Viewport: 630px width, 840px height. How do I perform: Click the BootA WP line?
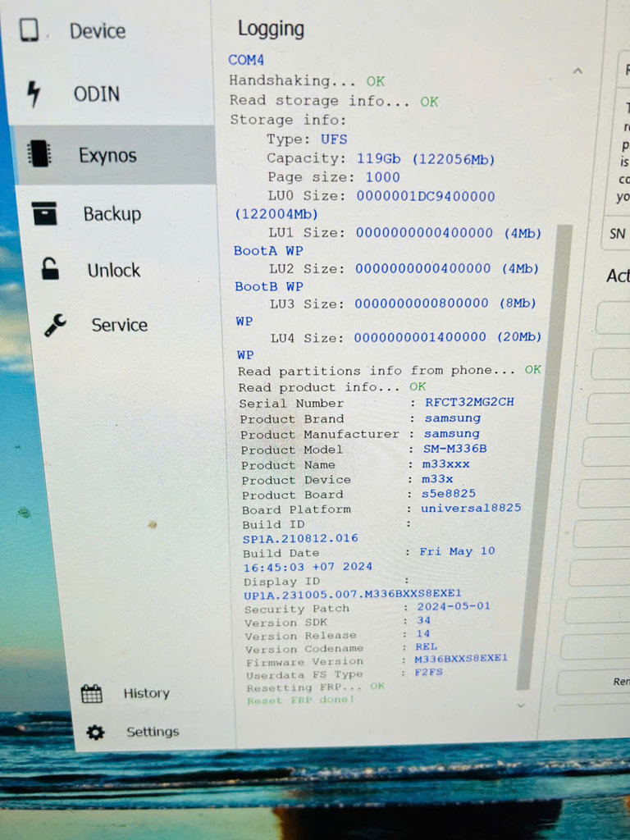click(x=268, y=251)
